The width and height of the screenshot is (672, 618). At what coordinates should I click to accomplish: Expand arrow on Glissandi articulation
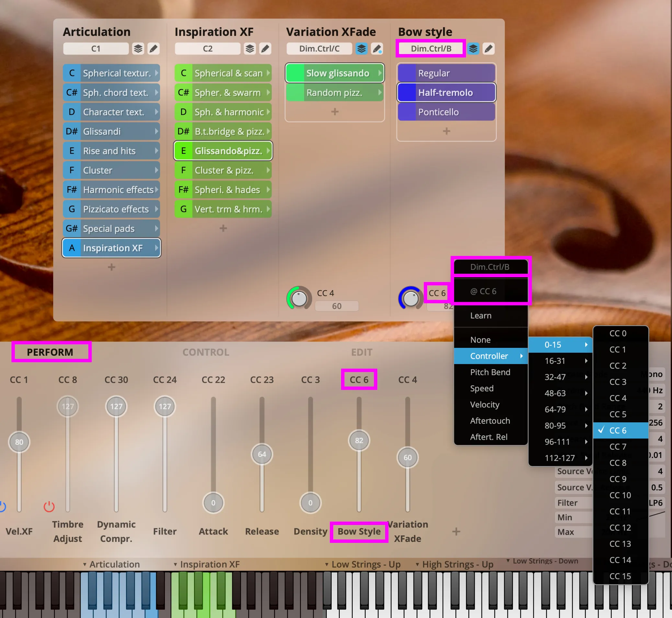point(156,131)
